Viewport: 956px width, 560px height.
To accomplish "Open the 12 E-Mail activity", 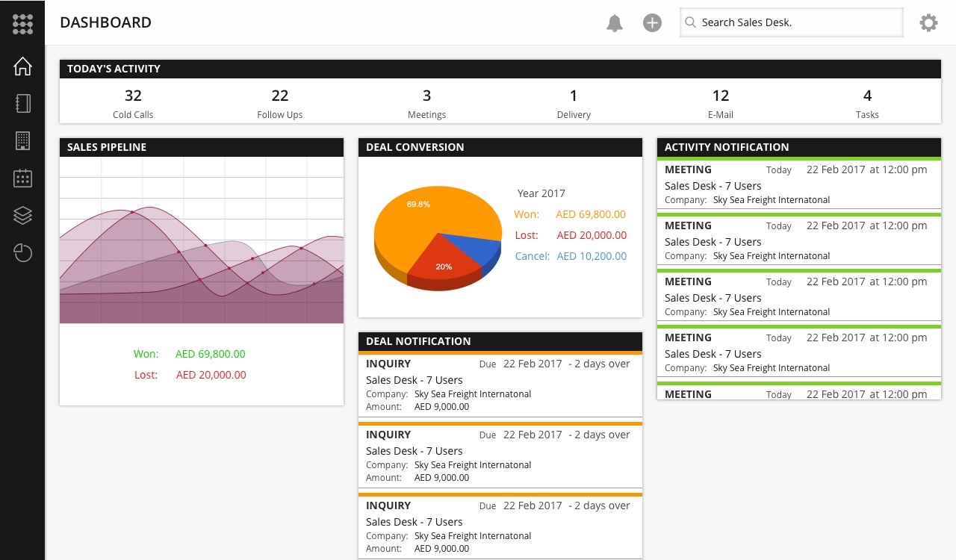I will point(721,103).
